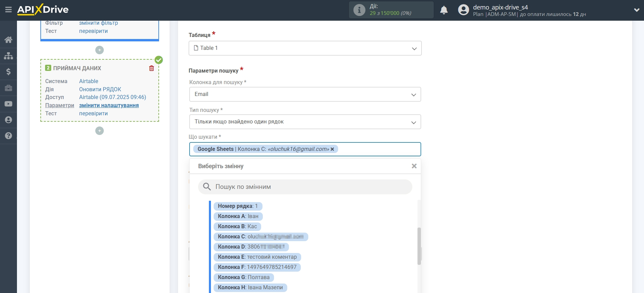Open the briefcase sidebar icon

[x=8, y=88]
